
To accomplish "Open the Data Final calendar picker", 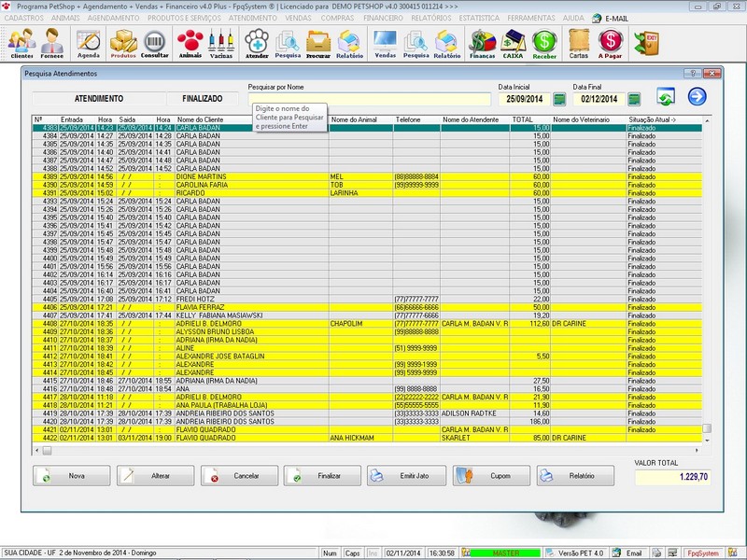I will [633, 98].
